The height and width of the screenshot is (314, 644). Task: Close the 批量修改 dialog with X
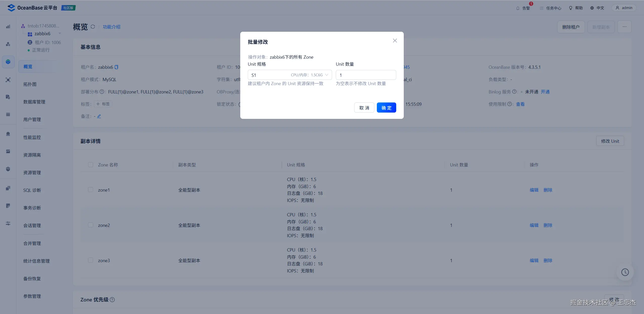click(395, 41)
